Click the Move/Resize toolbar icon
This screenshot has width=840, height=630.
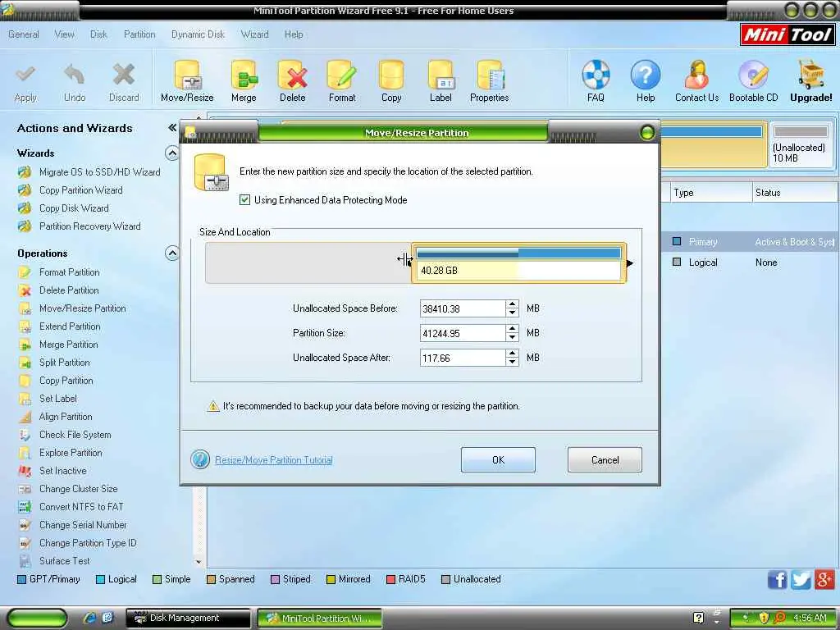click(187, 81)
